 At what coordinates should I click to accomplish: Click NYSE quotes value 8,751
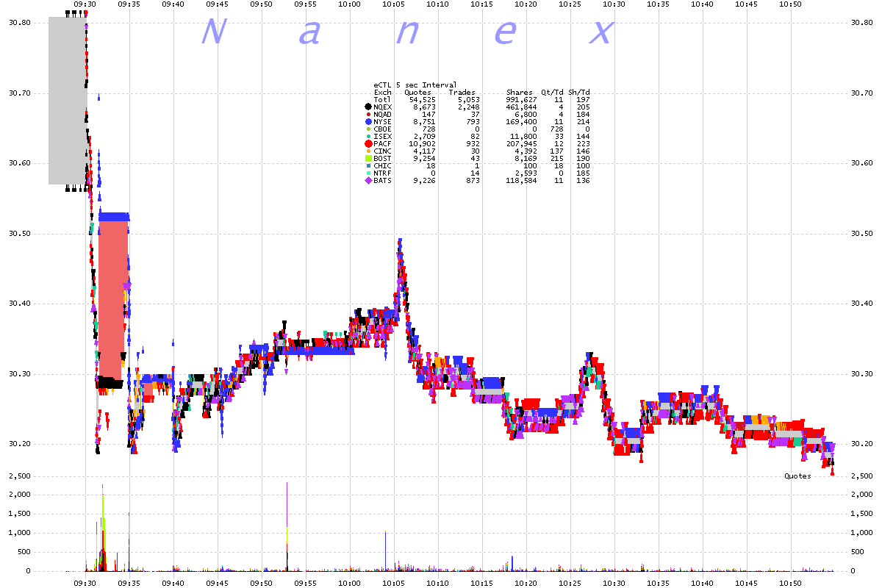(424, 121)
